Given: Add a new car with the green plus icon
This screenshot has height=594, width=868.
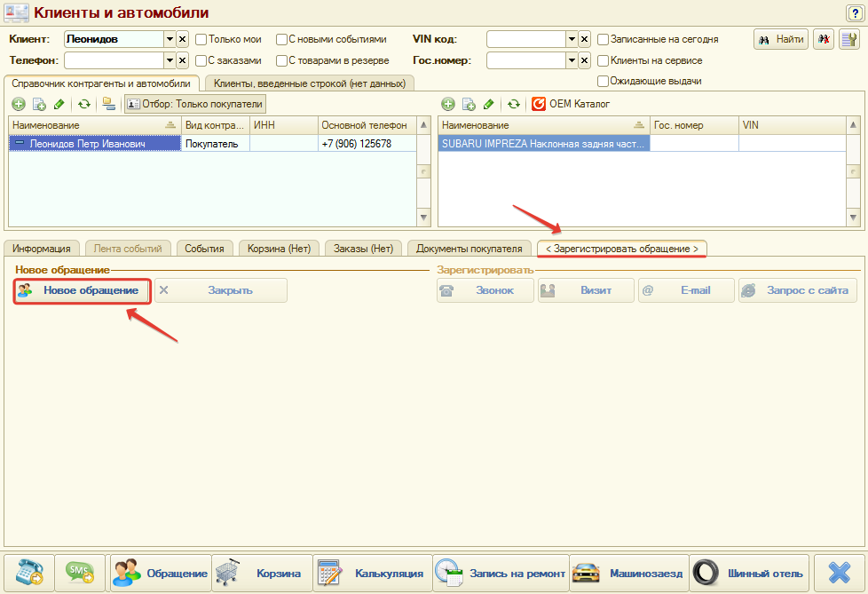Looking at the screenshot, I should pyautogui.click(x=448, y=104).
